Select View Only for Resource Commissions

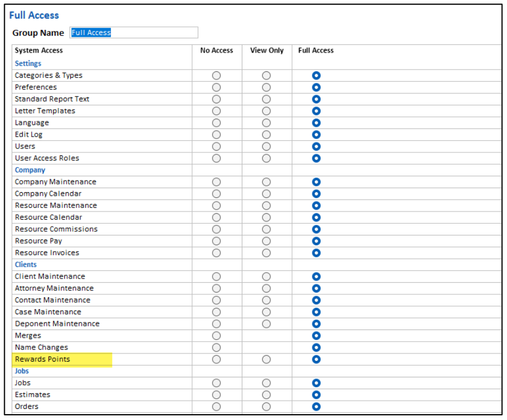pyautogui.click(x=266, y=229)
